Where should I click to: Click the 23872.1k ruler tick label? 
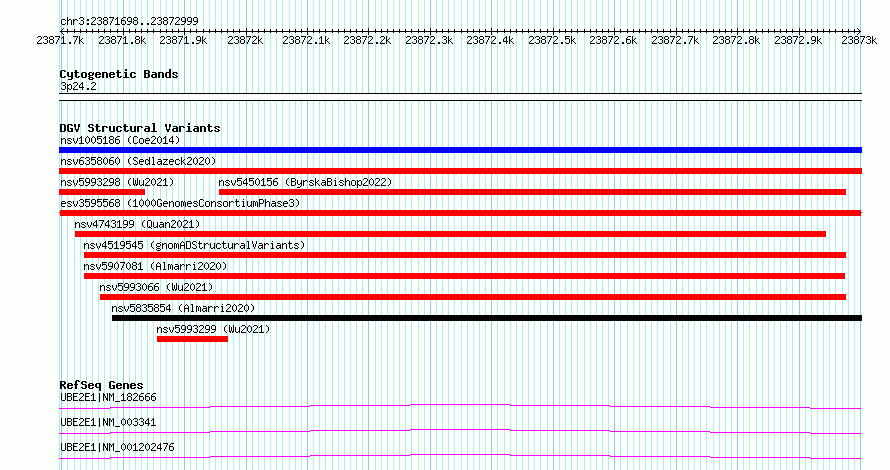tap(307, 40)
